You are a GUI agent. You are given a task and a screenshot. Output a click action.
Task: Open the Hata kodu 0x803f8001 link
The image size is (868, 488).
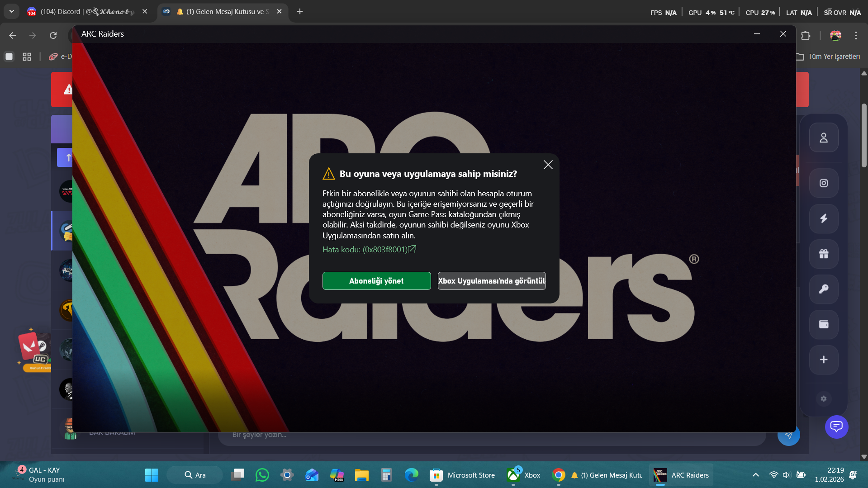pyautogui.click(x=369, y=249)
